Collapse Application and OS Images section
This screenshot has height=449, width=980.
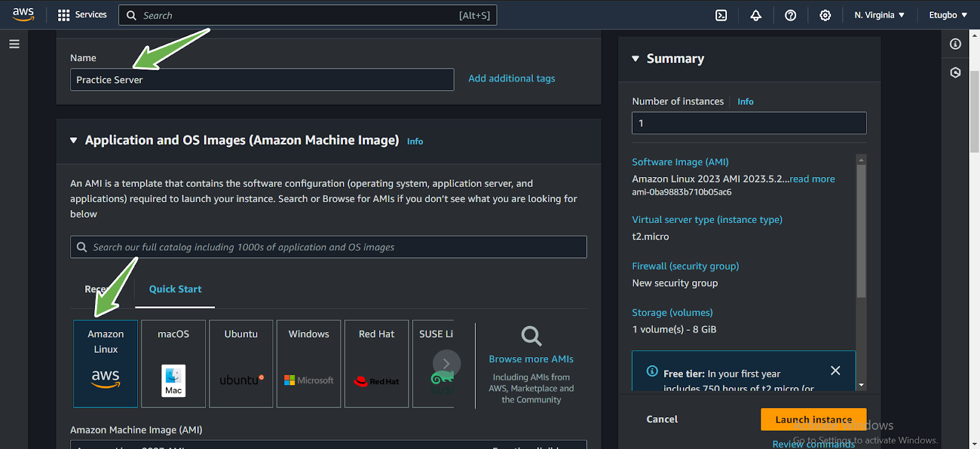point(73,140)
